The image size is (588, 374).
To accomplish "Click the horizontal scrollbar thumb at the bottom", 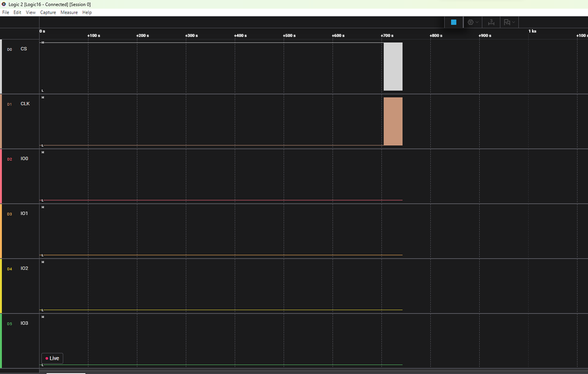I will tap(66, 372).
